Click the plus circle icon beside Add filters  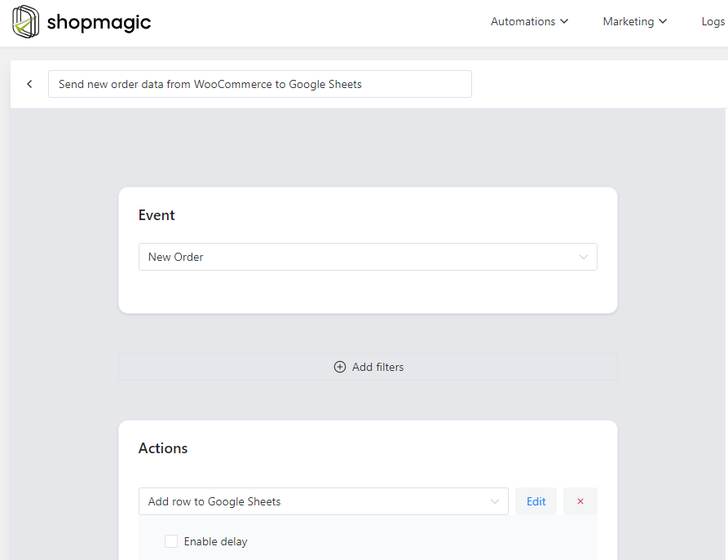[340, 367]
